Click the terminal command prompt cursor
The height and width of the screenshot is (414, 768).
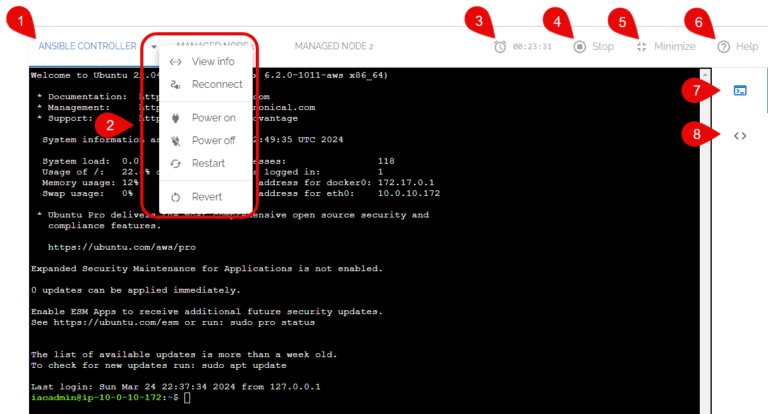tap(187, 397)
